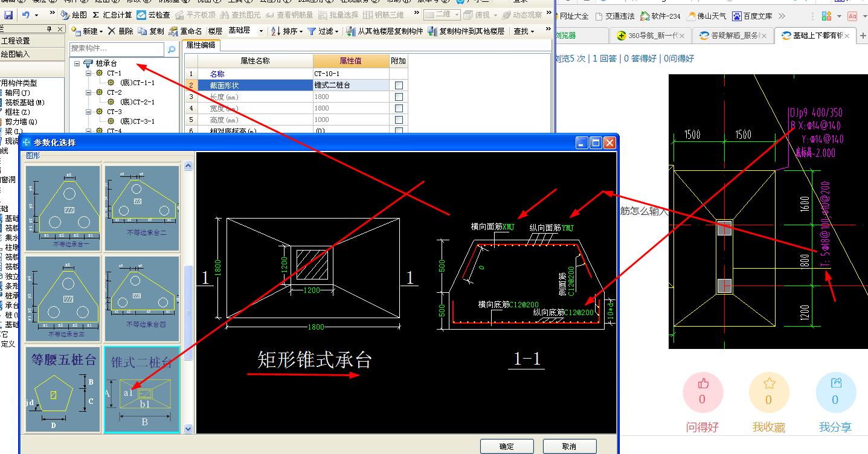Switch to 答疑解惑 browser tab
Viewport: 868px width, 454px height.
coord(733,36)
